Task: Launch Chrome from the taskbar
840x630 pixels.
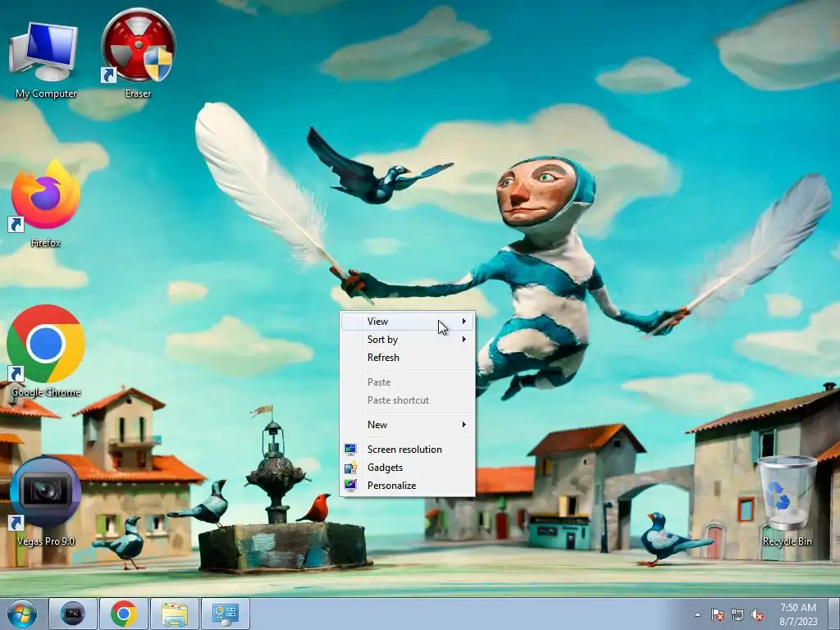Action: click(x=123, y=614)
